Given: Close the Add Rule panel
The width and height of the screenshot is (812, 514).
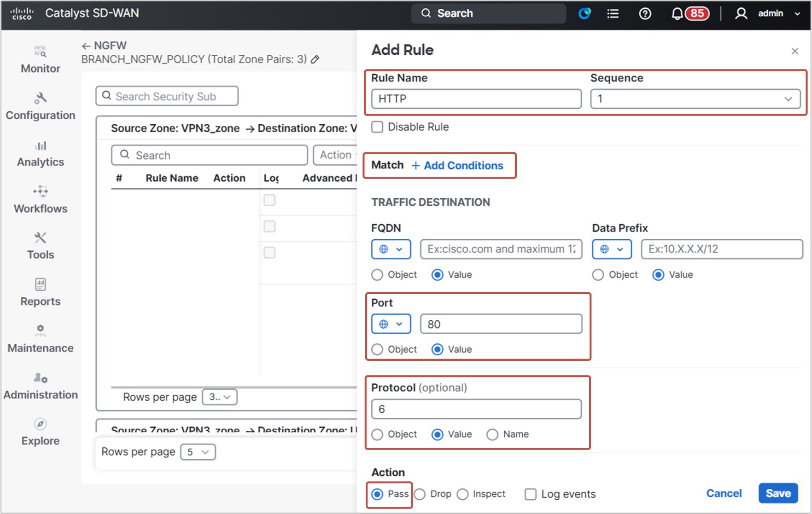Looking at the screenshot, I should 795,51.
